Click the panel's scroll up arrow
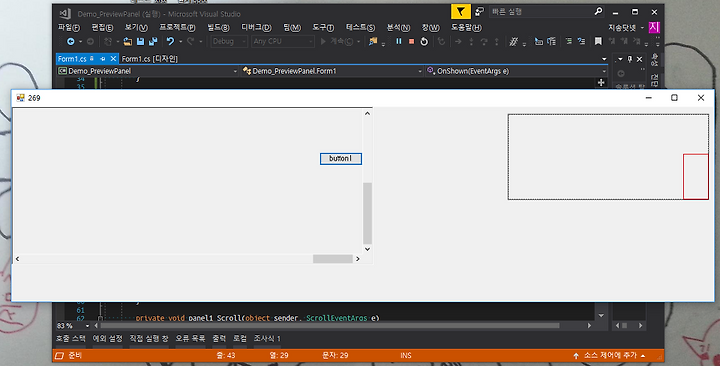720x366 pixels. [x=367, y=113]
